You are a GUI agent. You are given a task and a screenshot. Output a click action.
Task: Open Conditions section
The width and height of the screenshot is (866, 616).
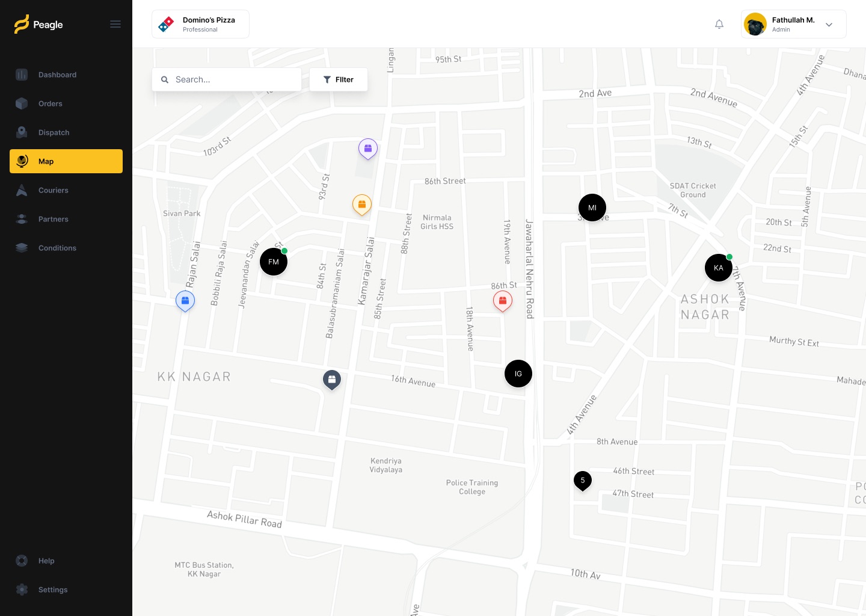pos(66,248)
